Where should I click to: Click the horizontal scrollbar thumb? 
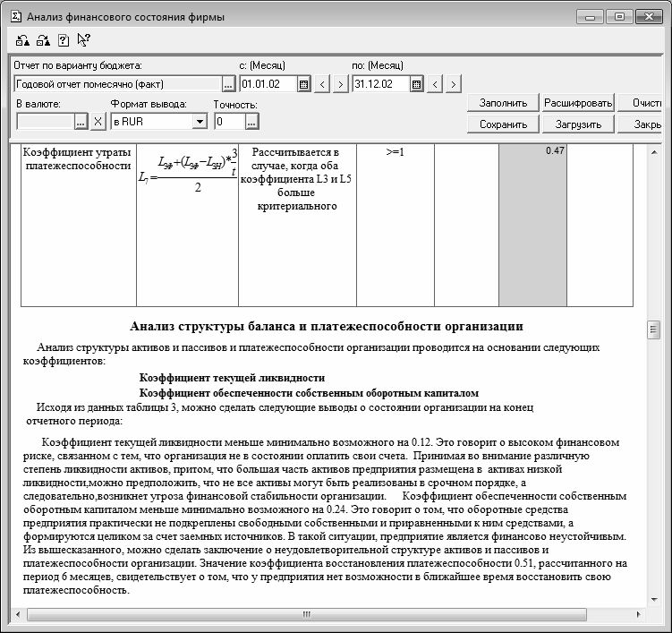(x=306, y=614)
